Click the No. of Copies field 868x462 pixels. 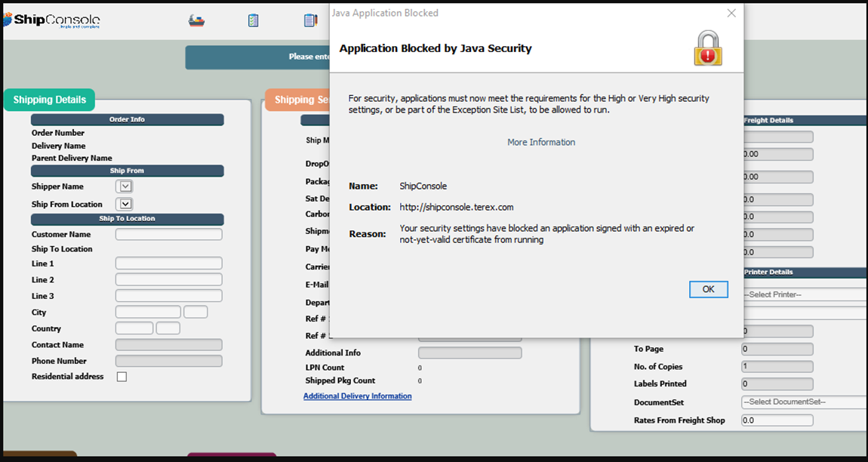(777, 367)
